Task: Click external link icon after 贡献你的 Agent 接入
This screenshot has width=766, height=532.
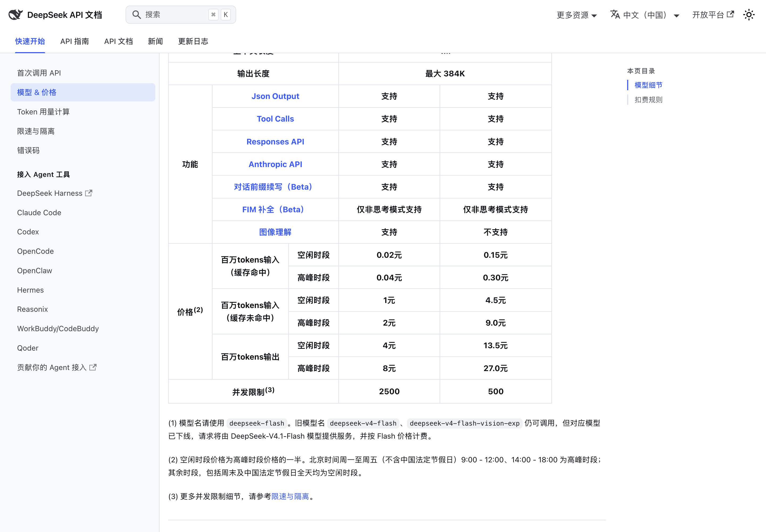Action: click(x=93, y=367)
